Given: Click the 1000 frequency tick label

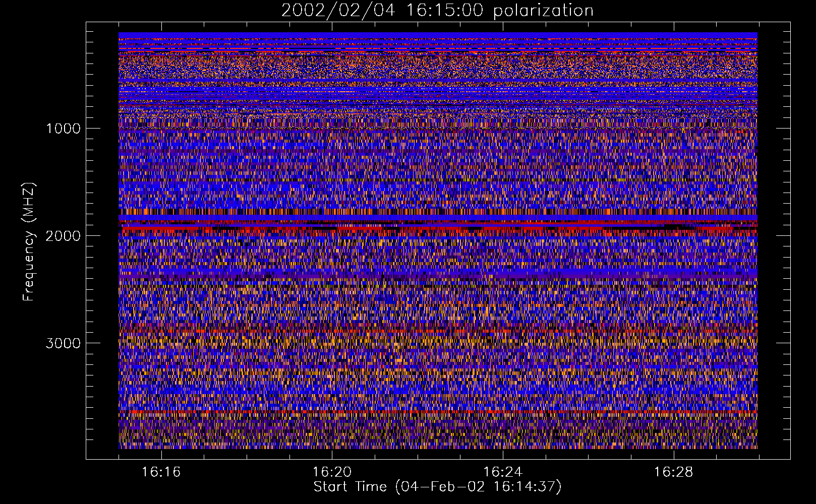Looking at the screenshot, I should [x=63, y=129].
